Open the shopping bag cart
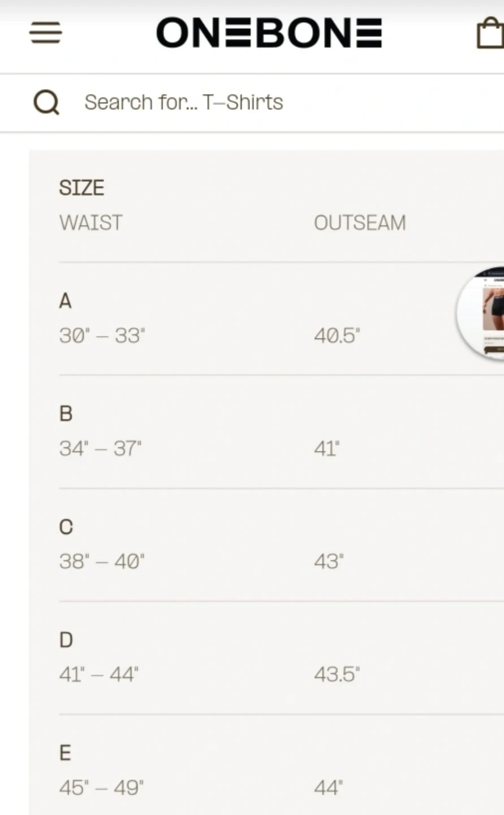Screen dimensions: 504x815 click(x=490, y=33)
